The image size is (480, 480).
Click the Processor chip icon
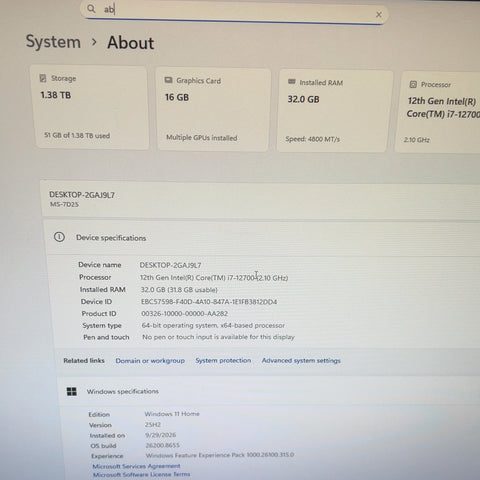(413, 84)
